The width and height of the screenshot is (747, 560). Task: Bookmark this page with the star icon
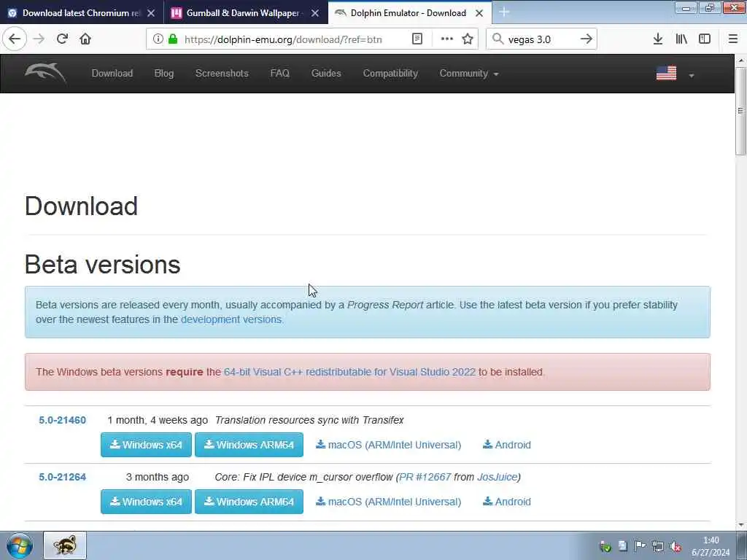(x=468, y=39)
